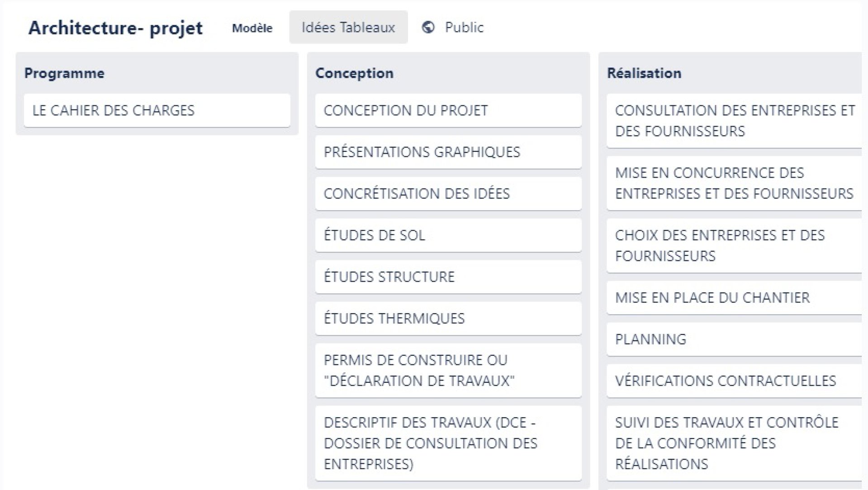Open the CONCEPTION DU PROJET card
This screenshot has height=490, width=868.
click(448, 110)
